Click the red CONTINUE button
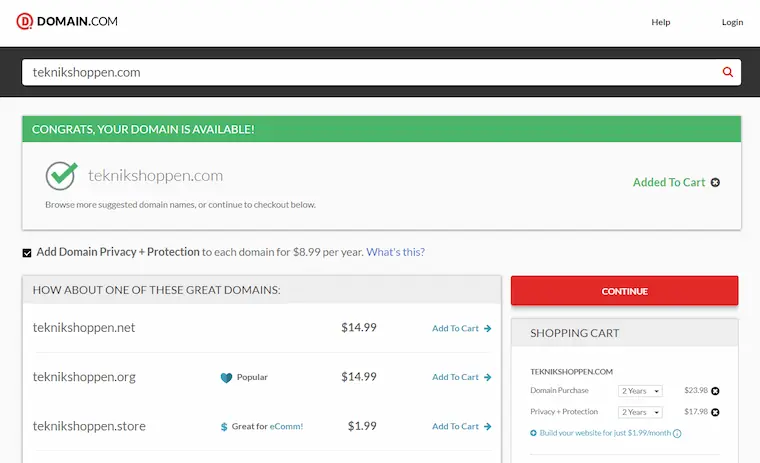 [x=624, y=291]
